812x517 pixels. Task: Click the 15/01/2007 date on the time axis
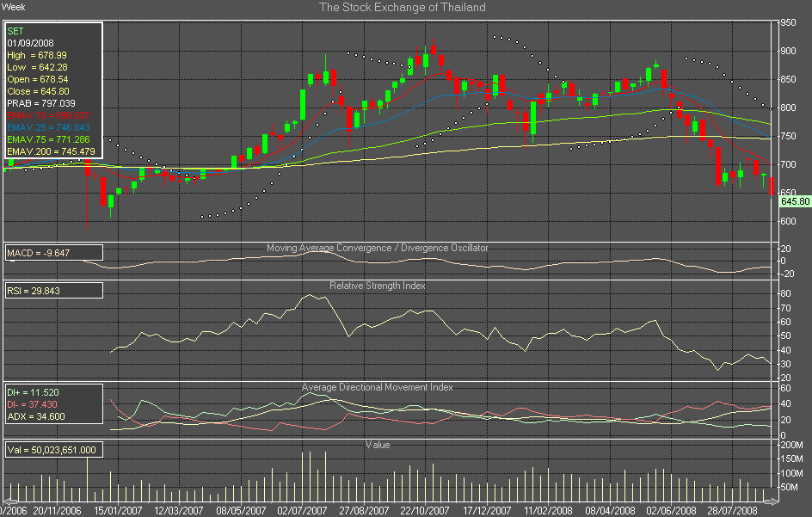pos(118,511)
